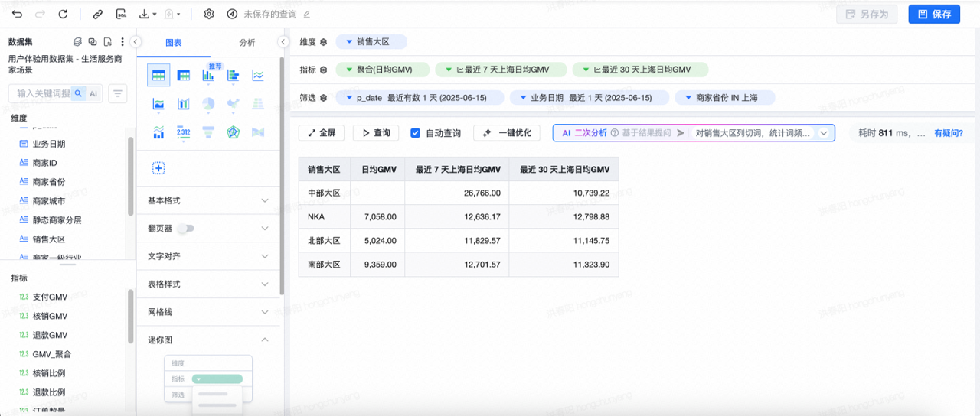Image resolution: width=980 pixels, height=416 pixels.
Task: Click the dataset keyword search field
Action: click(x=43, y=94)
